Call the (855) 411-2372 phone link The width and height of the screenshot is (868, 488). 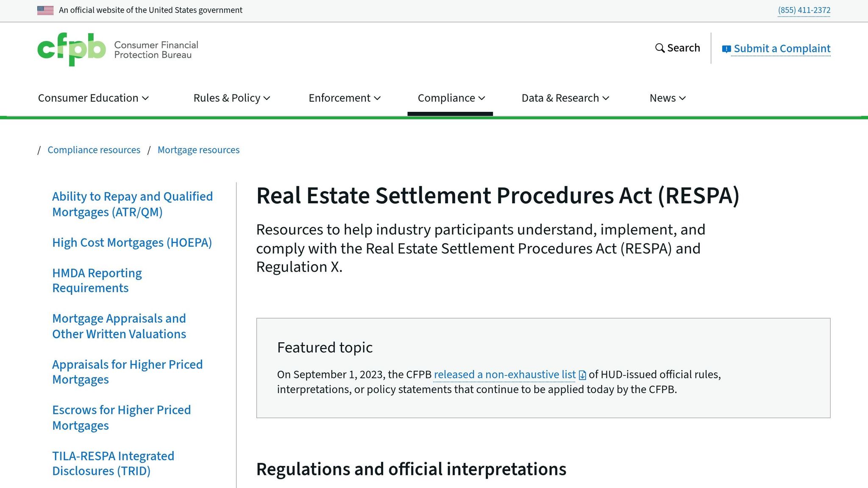point(804,10)
